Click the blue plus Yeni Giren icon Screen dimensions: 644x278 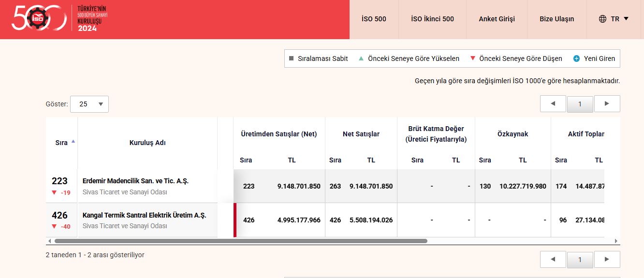[576, 59]
